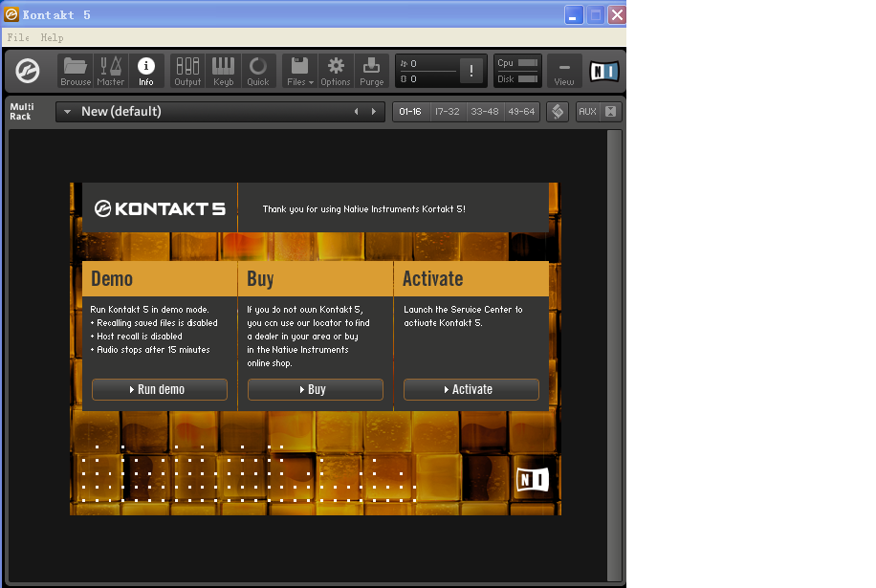Click the Purge icon
876x588 pixels.
372,71
